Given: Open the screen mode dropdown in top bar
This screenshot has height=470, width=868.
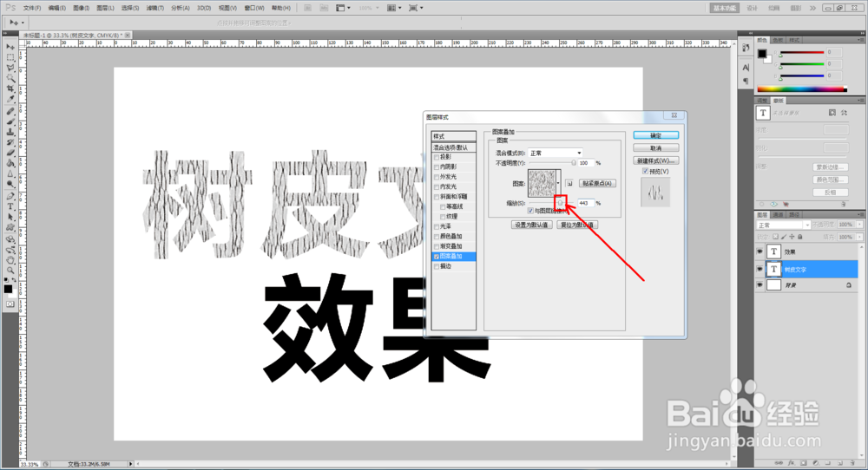Looking at the screenshot, I should coord(416,8).
